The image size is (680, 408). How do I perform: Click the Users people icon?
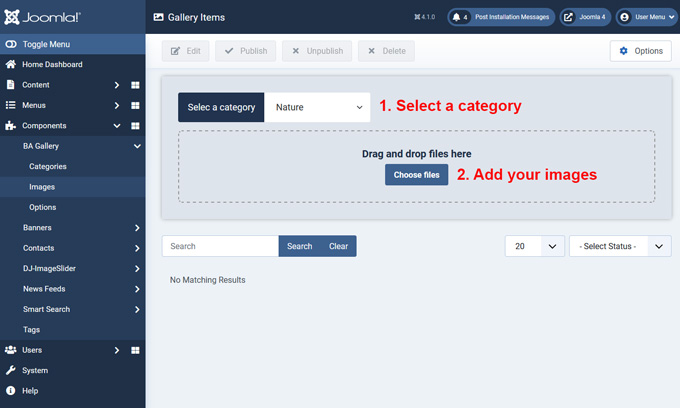(x=11, y=350)
